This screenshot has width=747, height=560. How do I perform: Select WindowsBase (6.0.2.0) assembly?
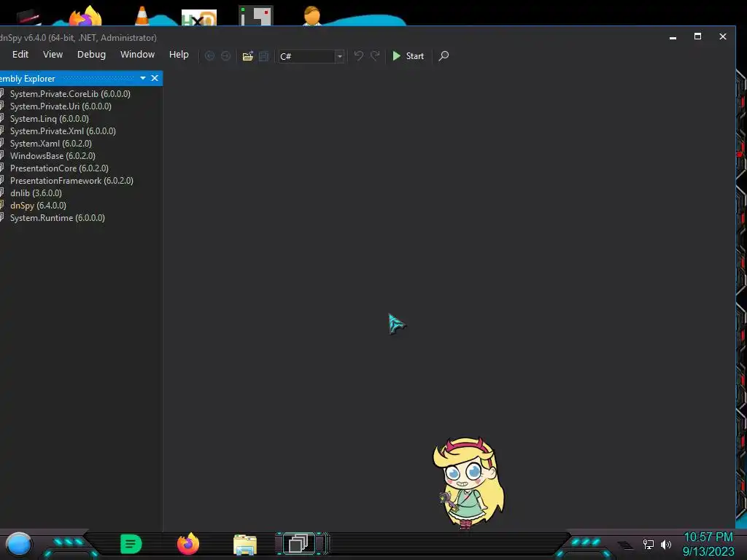(53, 156)
